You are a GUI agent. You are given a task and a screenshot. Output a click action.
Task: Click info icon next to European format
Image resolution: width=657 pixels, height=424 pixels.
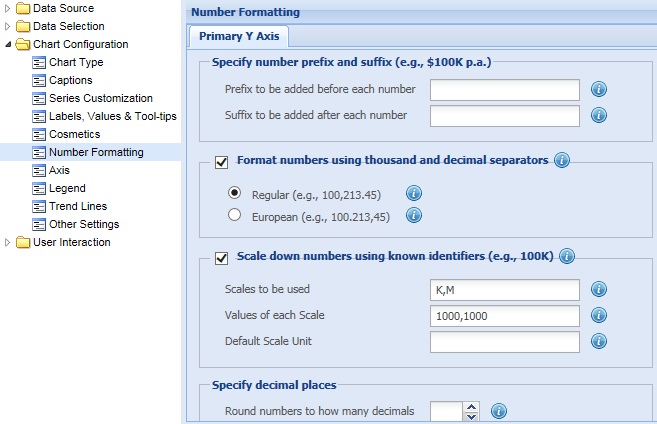pos(413,215)
